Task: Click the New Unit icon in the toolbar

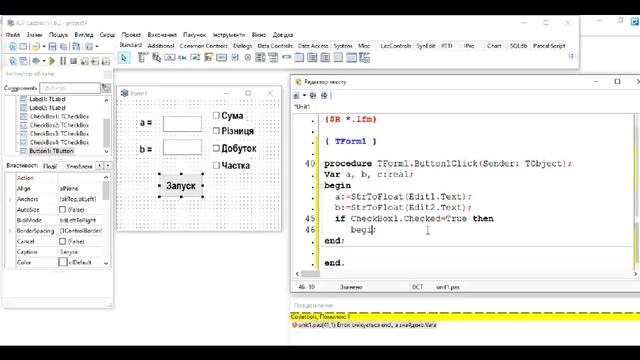Action: (x=13, y=47)
